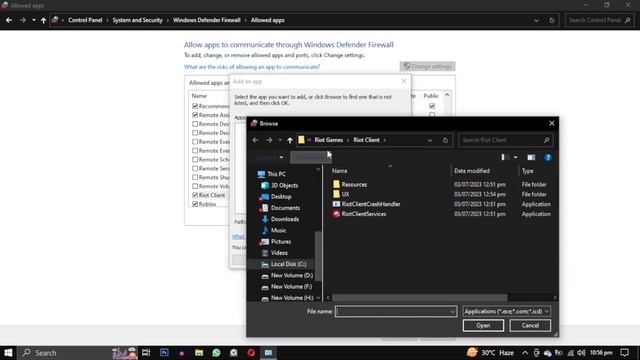Click the Change settings button

point(427,67)
